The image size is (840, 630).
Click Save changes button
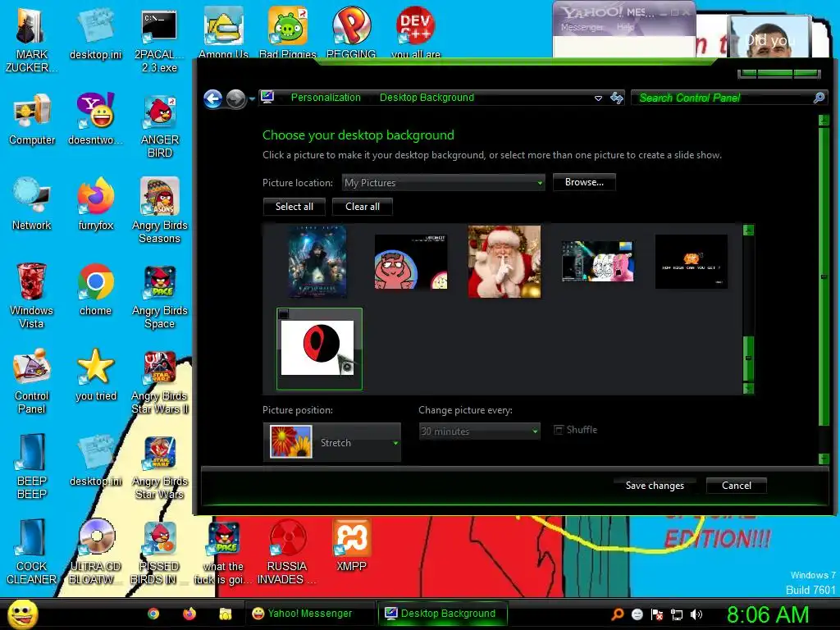pos(655,486)
